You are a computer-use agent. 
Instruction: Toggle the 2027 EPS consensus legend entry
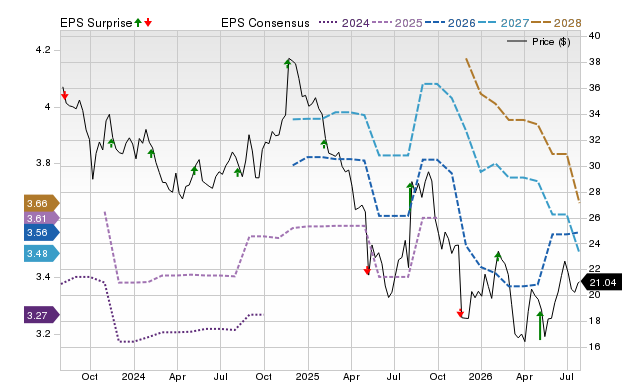(x=503, y=23)
